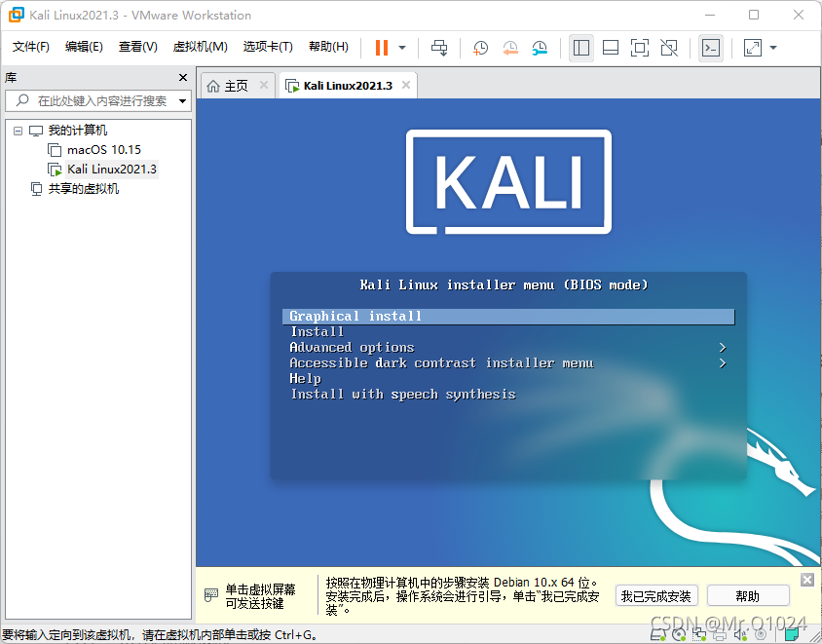822x644 pixels.
Task: Send Ctrl+Alt+Del to the virtual machine
Action: coord(439,48)
